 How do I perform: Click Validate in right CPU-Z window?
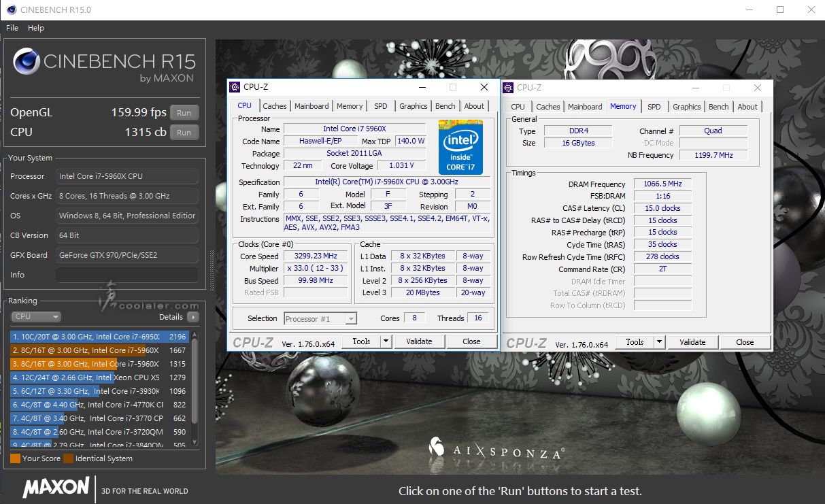[692, 342]
